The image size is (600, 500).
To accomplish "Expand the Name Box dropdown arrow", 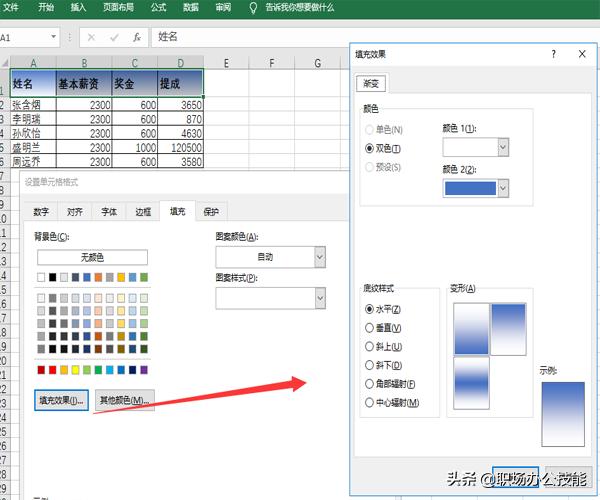I will coord(54,37).
